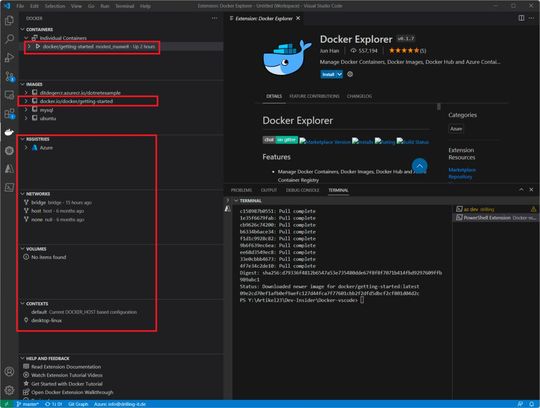Collapse the CONTEXTS section

[x=23, y=303]
